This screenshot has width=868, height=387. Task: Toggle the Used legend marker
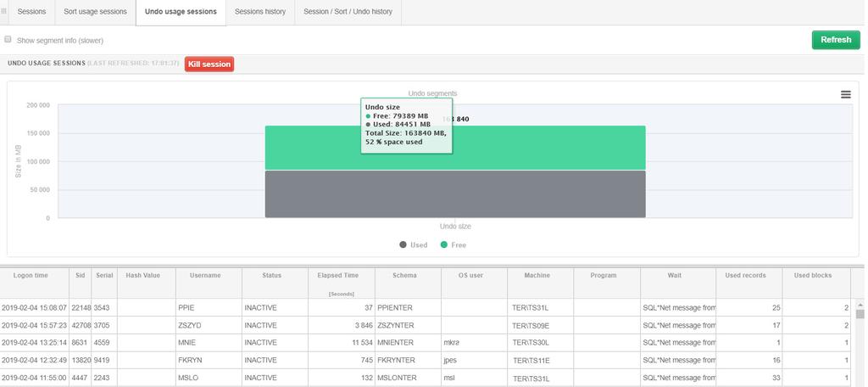(403, 244)
